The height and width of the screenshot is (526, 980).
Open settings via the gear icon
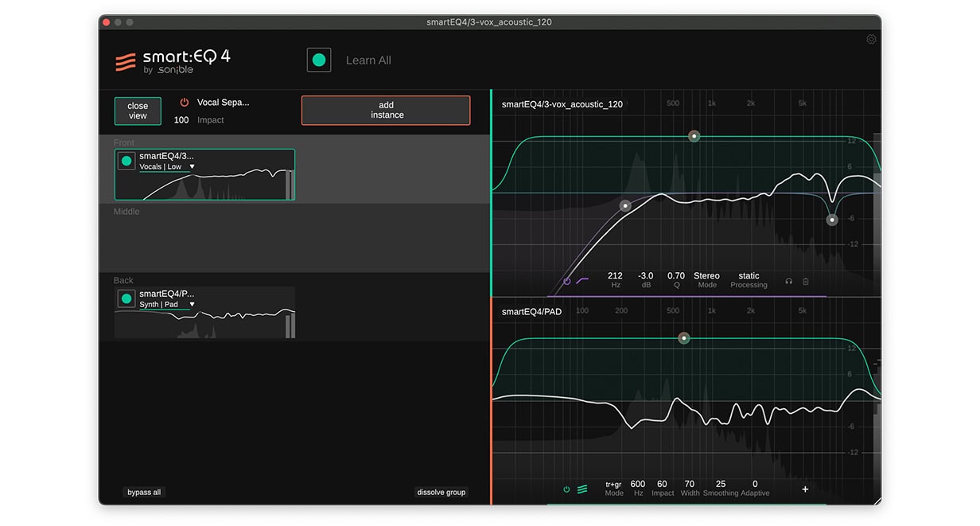[871, 39]
